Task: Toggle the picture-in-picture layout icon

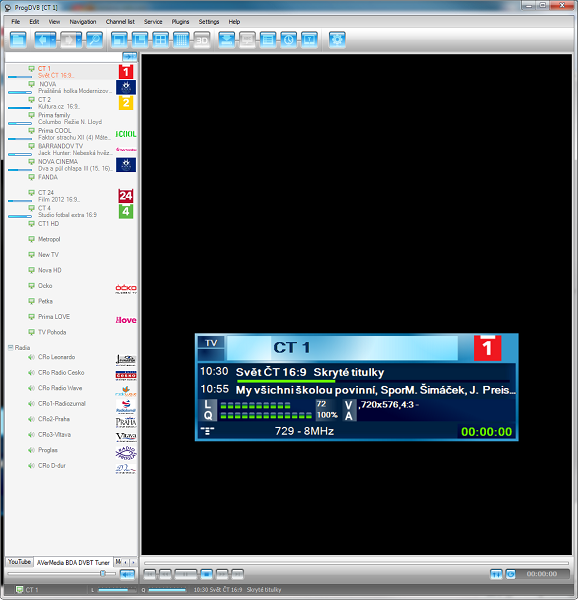Action: (140, 39)
